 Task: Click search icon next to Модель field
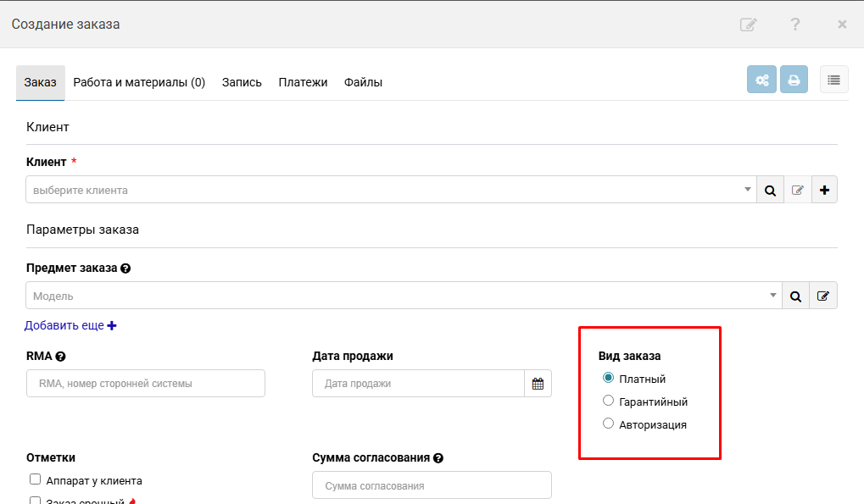(x=795, y=296)
